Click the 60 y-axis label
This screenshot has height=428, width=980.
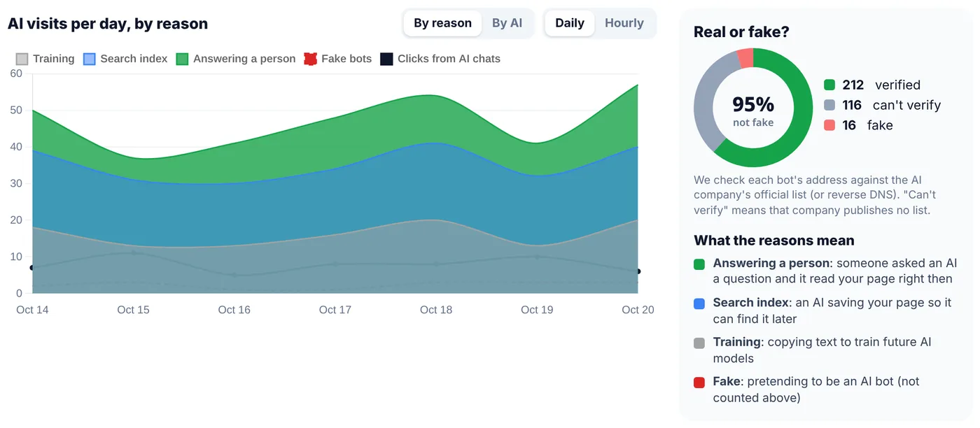tap(16, 73)
